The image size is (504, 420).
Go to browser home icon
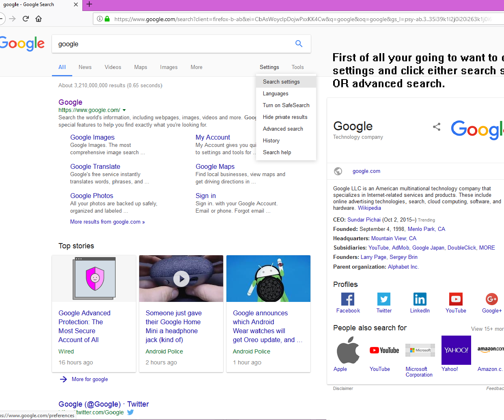[39, 19]
